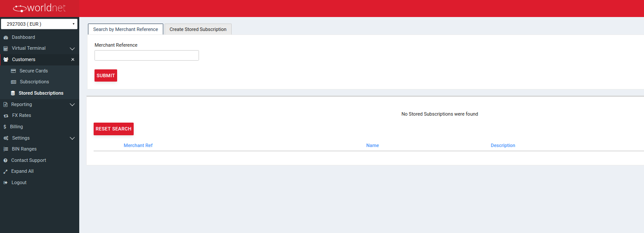Image resolution: width=644 pixels, height=233 pixels.
Task: Click the Virtual Terminal calculator icon
Action: [6, 48]
